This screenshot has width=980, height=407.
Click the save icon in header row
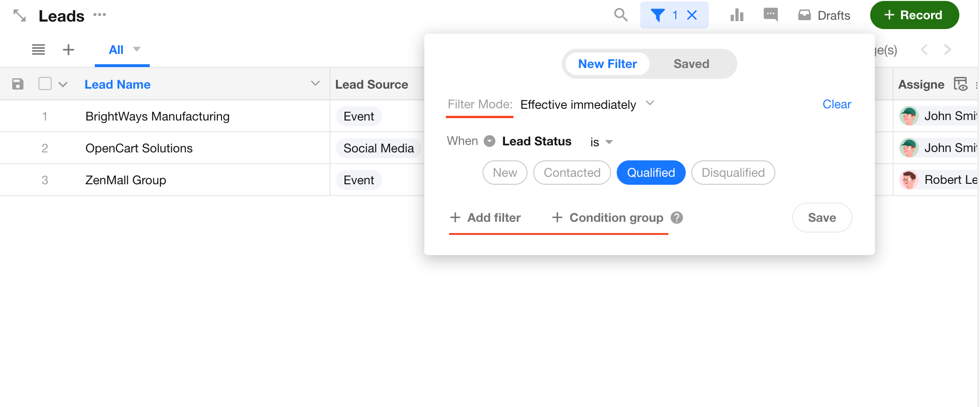coord(18,84)
